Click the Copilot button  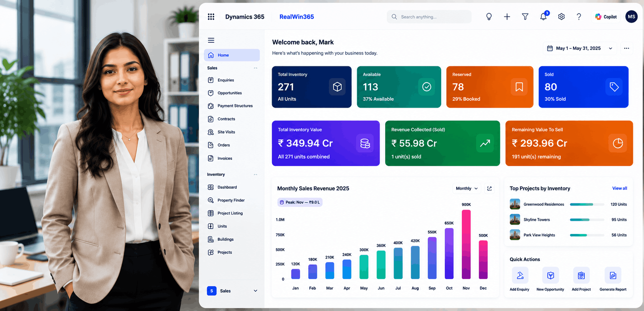606,17
